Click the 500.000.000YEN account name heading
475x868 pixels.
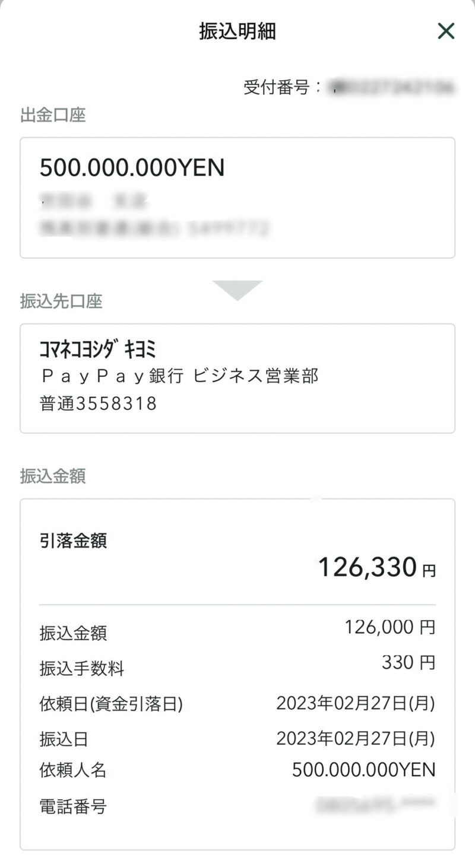click(x=132, y=168)
